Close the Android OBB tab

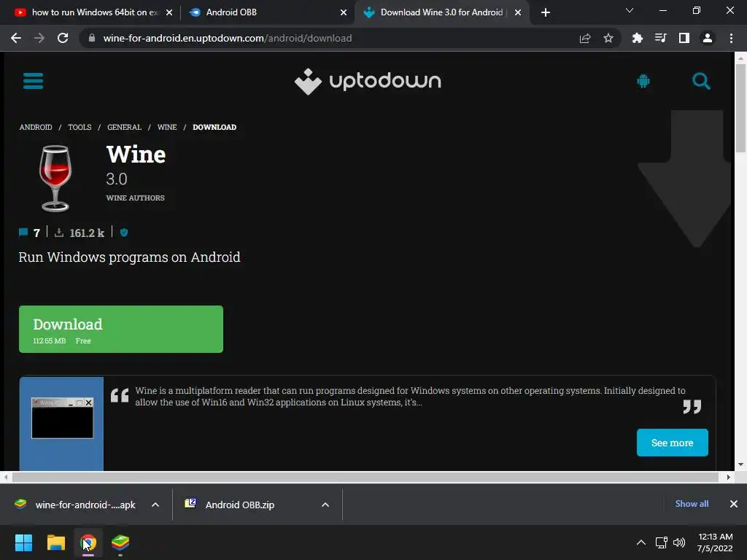coord(344,12)
